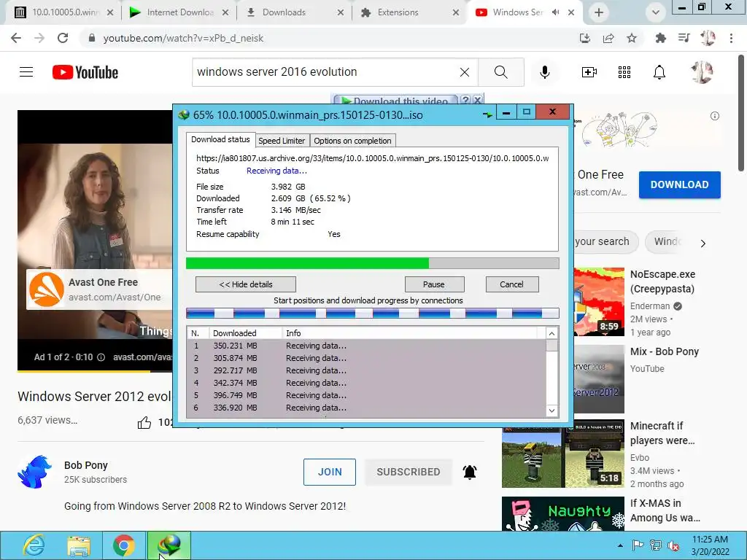Viewport: 747px width, 560px height.
Task: Click the Download this video IDM button
Action: coord(395,101)
